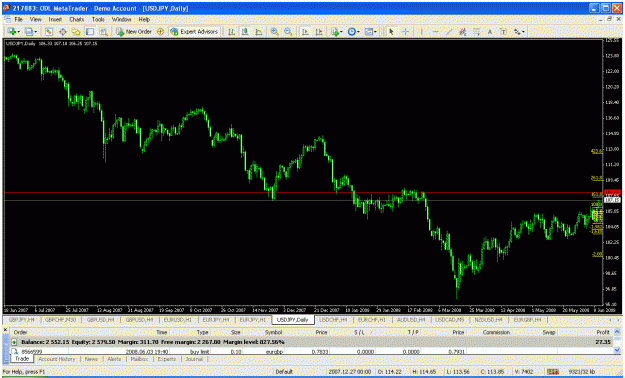Screen dimensions: 625x378
Task: Open the indicators list icon
Action: (x=334, y=32)
